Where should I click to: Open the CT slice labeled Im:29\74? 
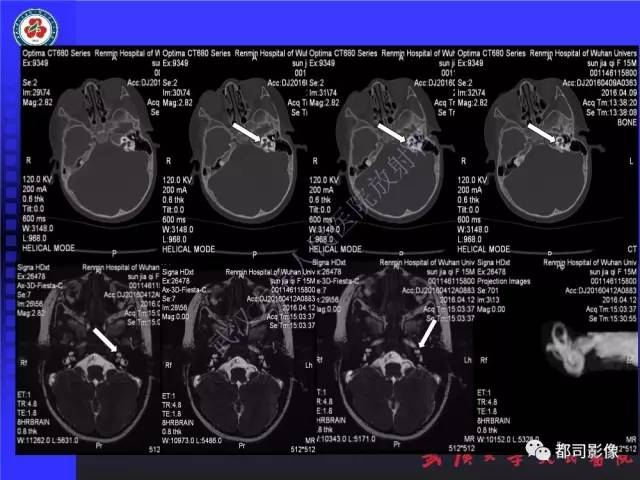pos(91,151)
